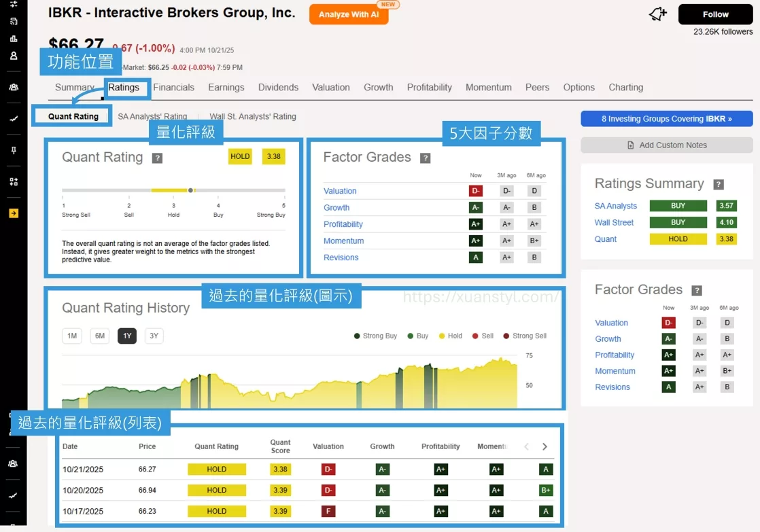Click the Follow button
Image resolution: width=760 pixels, height=532 pixels.
click(x=715, y=14)
